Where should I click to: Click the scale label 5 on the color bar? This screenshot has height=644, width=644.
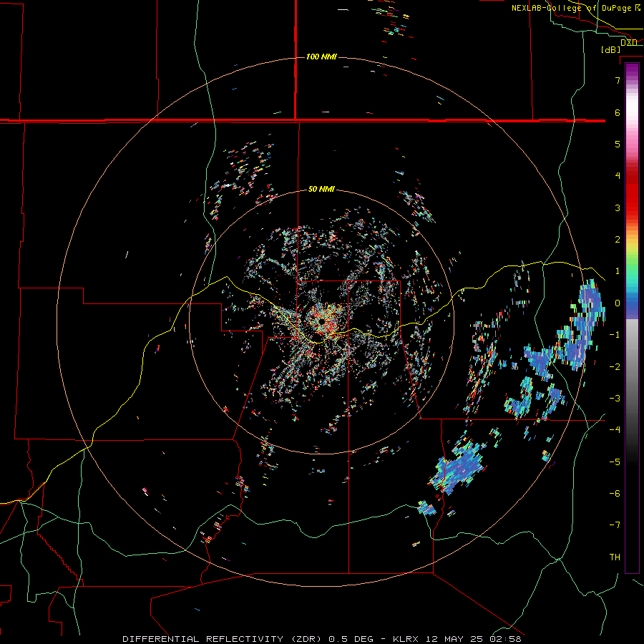618,144
